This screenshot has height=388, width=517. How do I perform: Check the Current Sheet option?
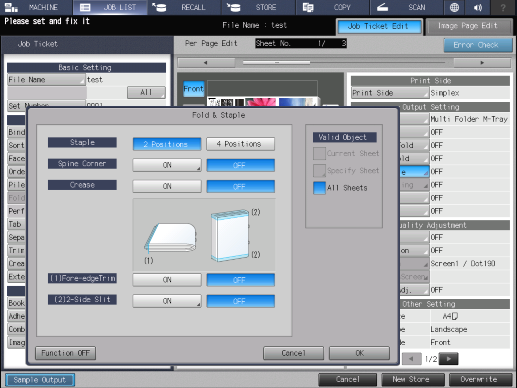point(319,154)
